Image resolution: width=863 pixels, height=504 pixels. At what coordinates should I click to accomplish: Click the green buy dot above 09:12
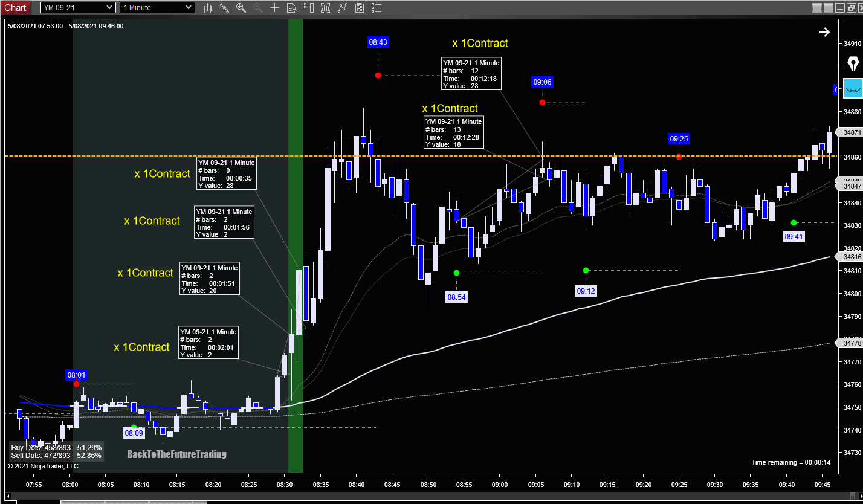tap(586, 270)
